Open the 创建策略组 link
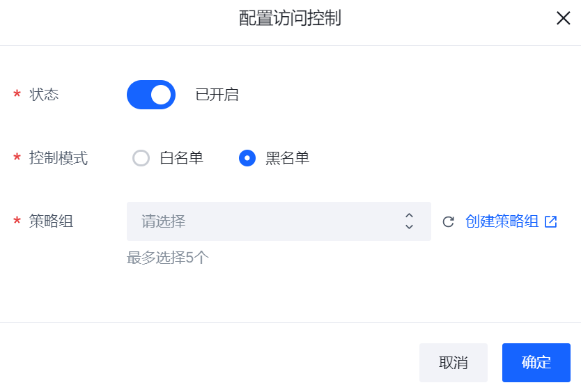This screenshot has height=392, width=581. (x=502, y=221)
